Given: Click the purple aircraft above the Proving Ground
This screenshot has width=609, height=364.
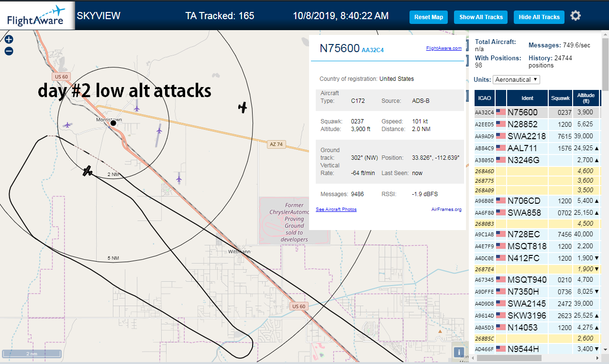Looking at the screenshot, I should click(179, 179).
